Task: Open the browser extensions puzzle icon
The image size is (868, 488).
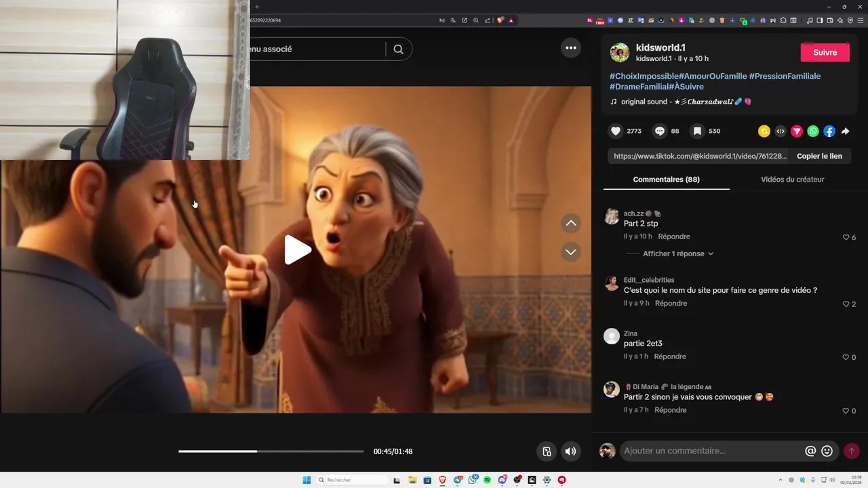Action: (x=783, y=20)
